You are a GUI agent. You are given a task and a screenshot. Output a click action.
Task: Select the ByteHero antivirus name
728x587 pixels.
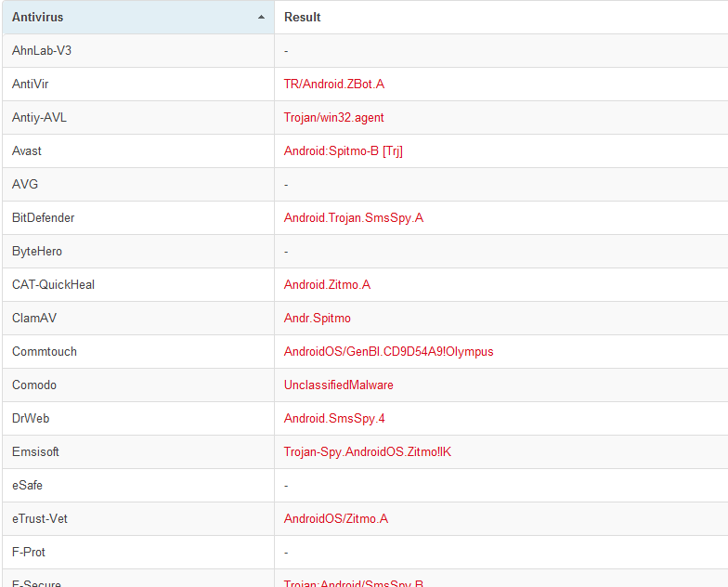pos(37,251)
